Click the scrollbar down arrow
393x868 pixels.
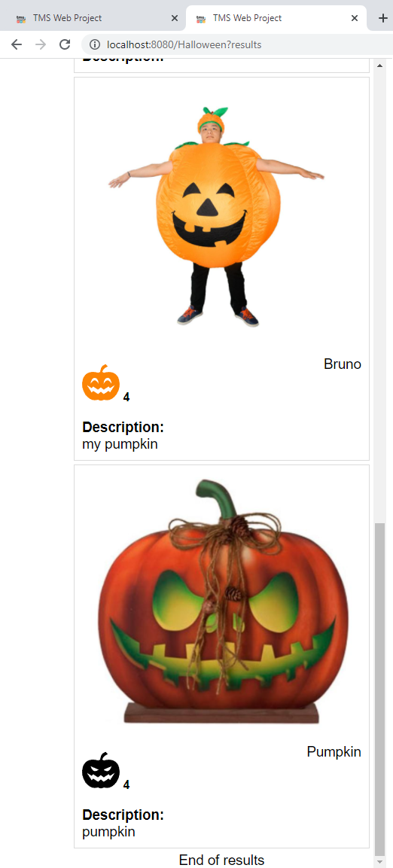click(379, 862)
